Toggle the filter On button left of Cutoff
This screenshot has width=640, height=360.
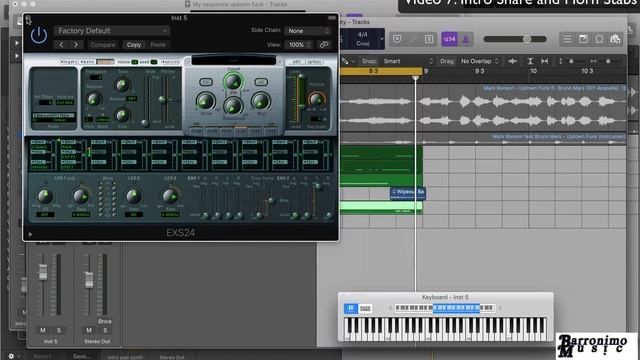(x=206, y=82)
